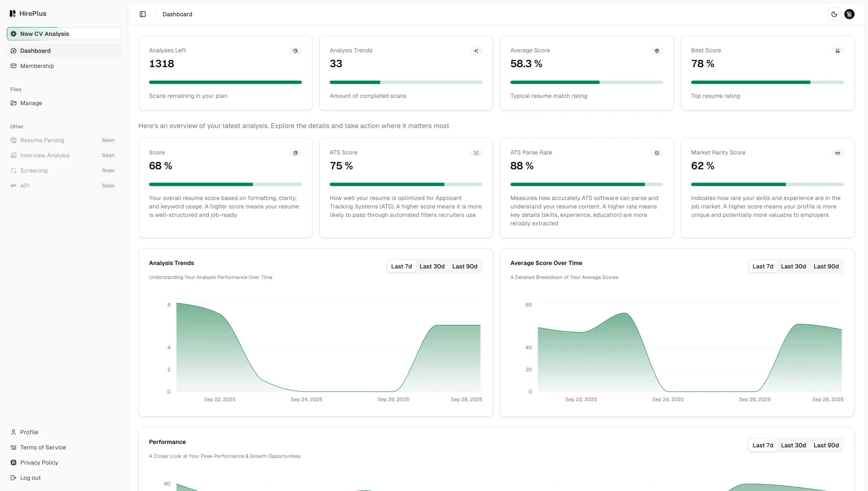Click the bell icon on the Best Score card
The image size is (868, 491).
tap(837, 51)
